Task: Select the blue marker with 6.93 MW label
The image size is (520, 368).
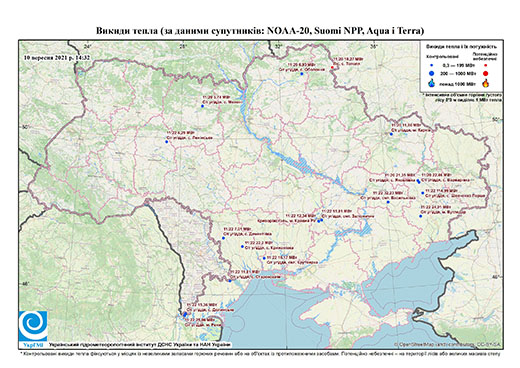Action: [302, 74]
